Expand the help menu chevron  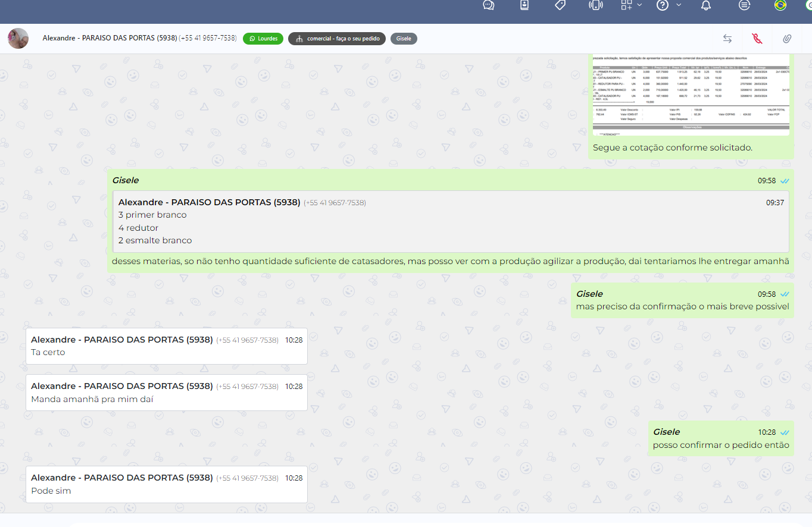coord(679,5)
